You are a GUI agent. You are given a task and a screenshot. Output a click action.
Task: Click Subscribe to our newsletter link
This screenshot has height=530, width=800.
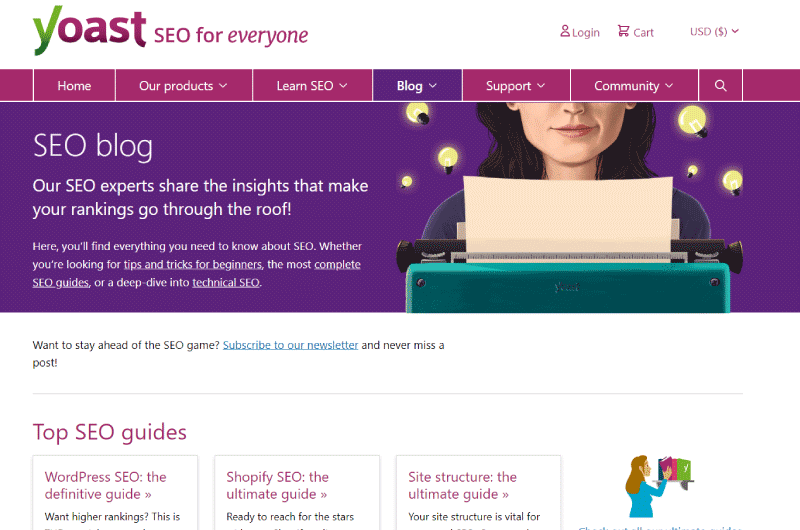click(x=290, y=345)
